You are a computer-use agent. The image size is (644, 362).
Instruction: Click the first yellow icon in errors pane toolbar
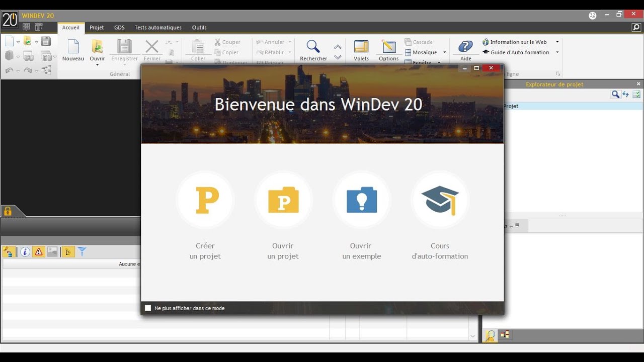(9, 252)
